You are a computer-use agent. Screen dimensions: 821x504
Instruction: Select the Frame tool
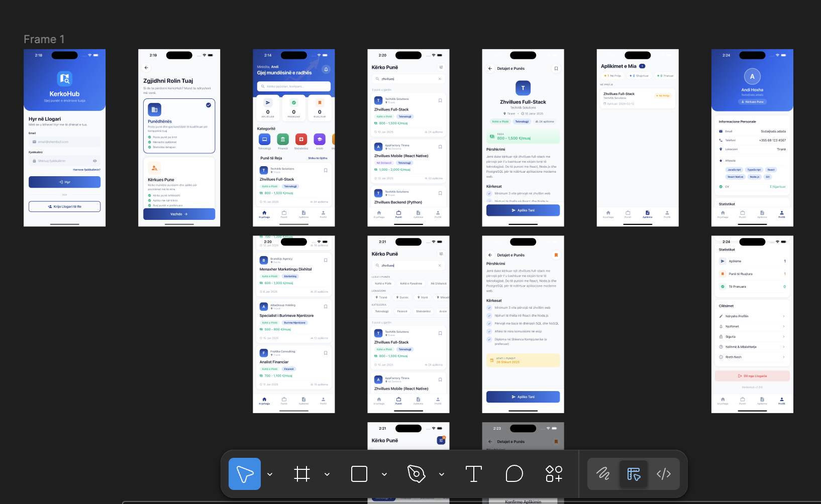[301, 474]
